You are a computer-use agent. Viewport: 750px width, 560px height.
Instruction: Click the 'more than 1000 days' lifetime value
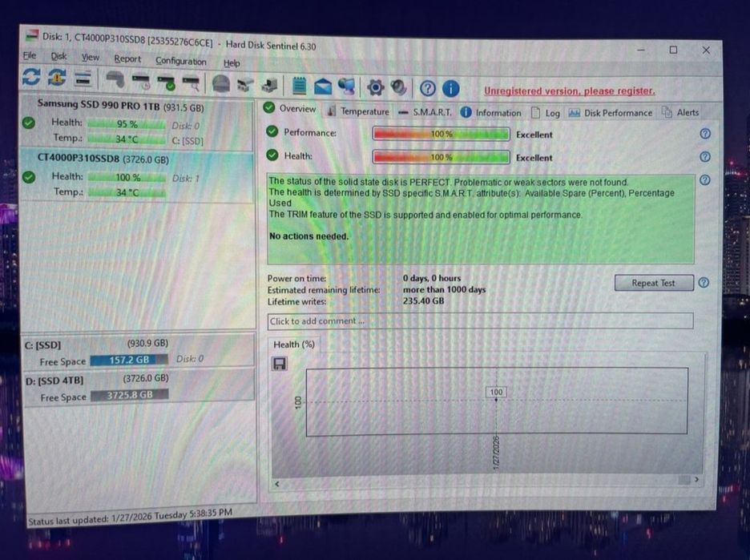tap(444, 289)
